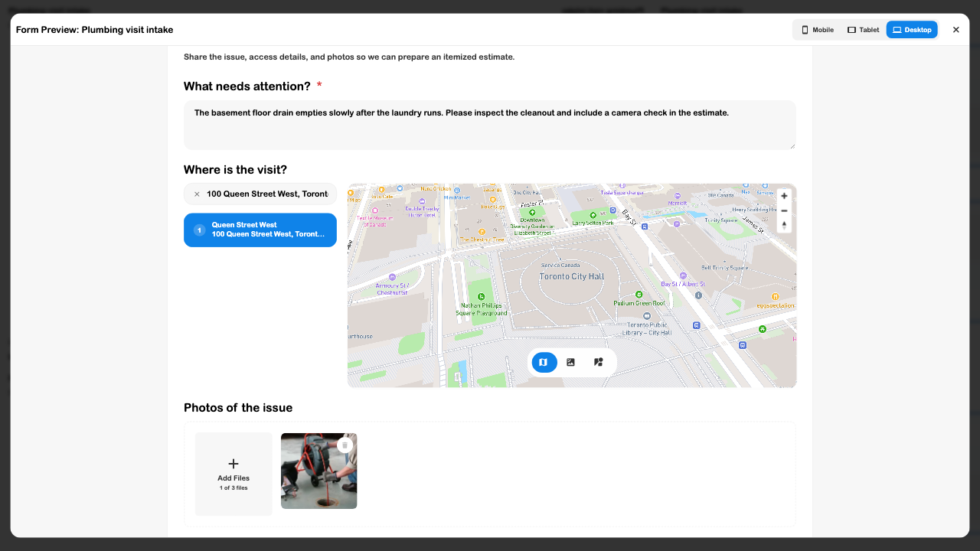This screenshot has height=551, width=980.
Task: Click the Podium Green Roof marker
Action: (639, 294)
